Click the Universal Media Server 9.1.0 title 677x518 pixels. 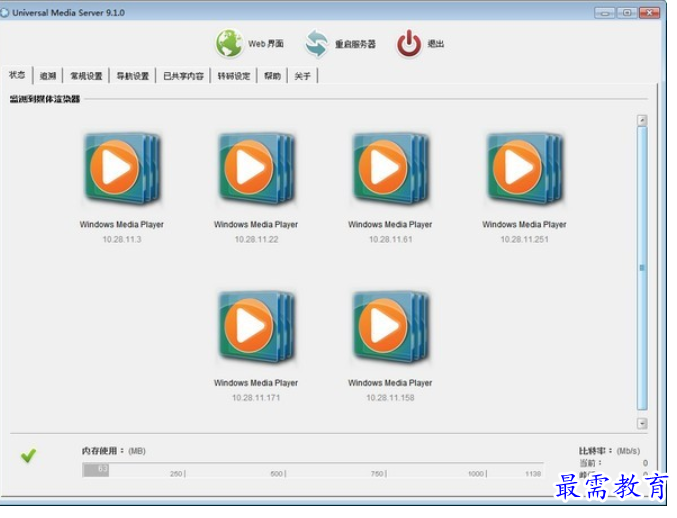click(x=68, y=13)
